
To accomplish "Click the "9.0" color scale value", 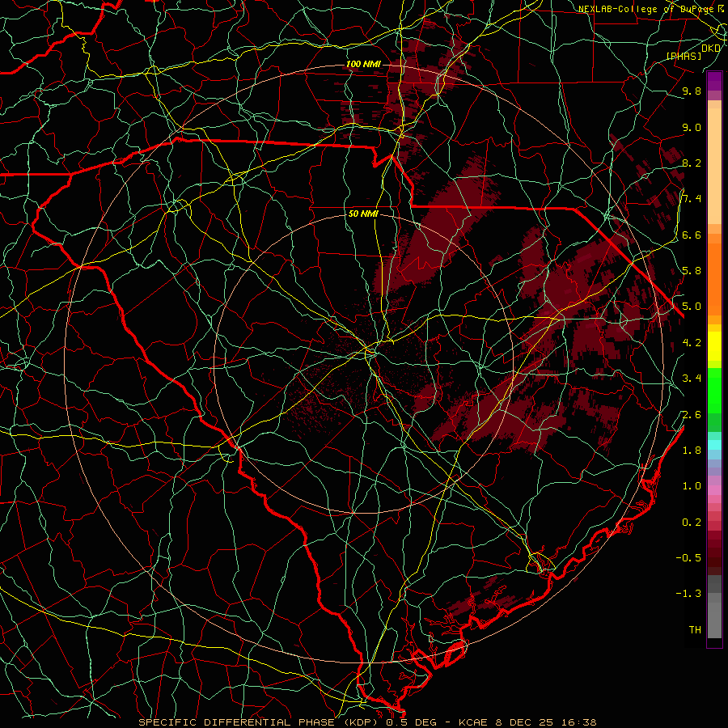I will [x=692, y=127].
